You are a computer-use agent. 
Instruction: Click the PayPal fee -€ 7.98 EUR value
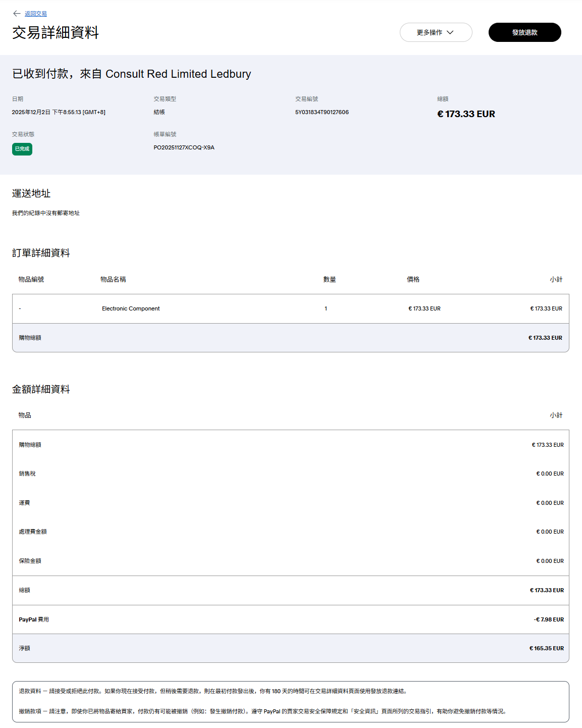548,619
